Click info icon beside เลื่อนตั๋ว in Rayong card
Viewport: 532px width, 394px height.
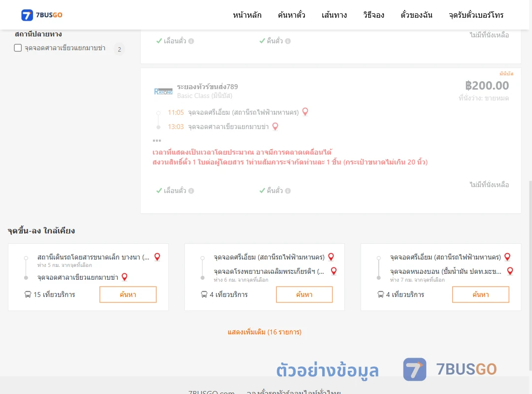point(191,191)
